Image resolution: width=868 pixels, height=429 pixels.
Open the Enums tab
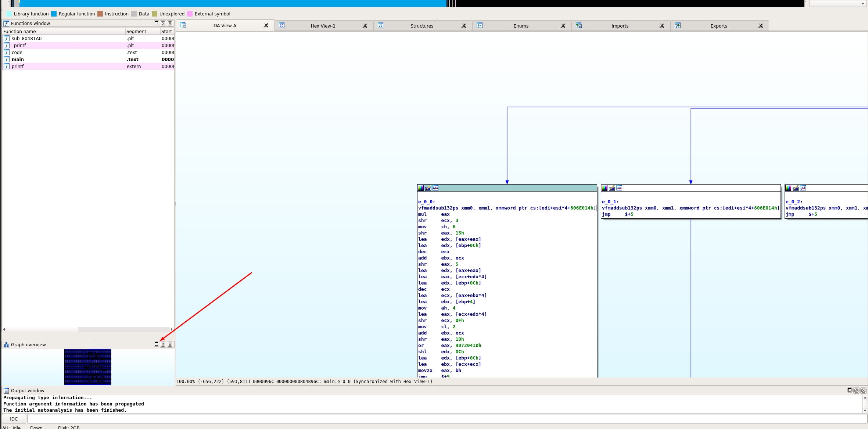521,26
